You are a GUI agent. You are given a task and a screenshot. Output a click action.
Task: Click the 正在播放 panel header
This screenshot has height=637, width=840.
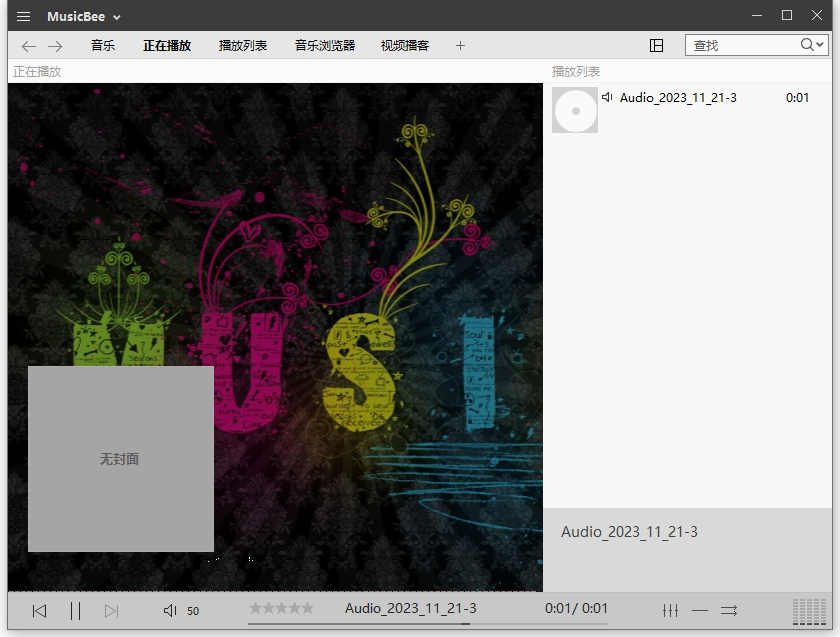(37, 71)
